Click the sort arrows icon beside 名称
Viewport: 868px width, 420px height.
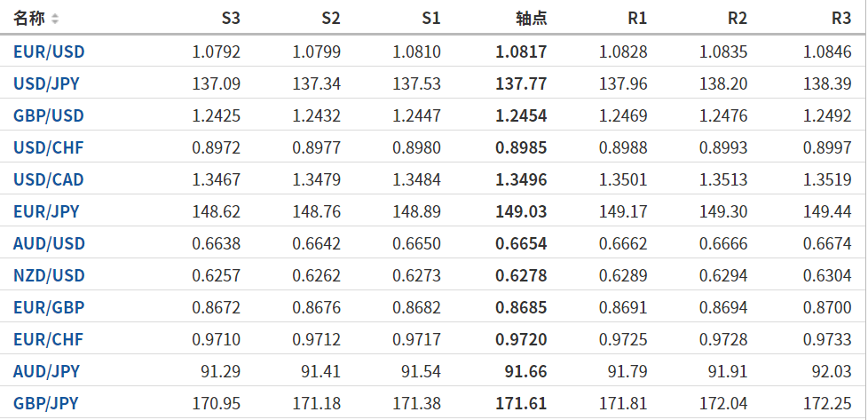[x=55, y=18]
